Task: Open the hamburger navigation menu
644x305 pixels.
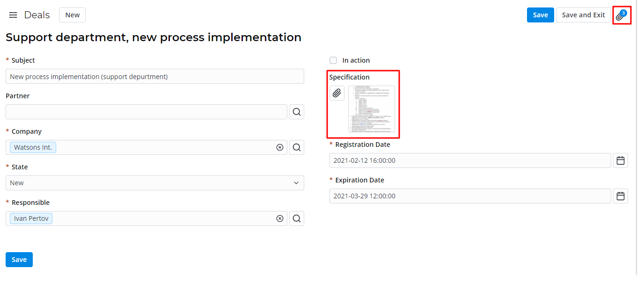Action: (x=13, y=15)
